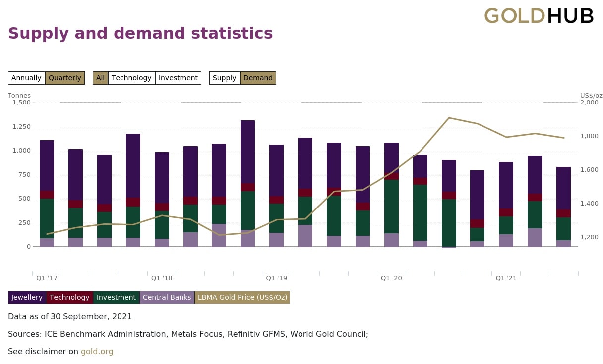Click the gold price line peak point
This screenshot has width=603, height=364.
click(449, 118)
